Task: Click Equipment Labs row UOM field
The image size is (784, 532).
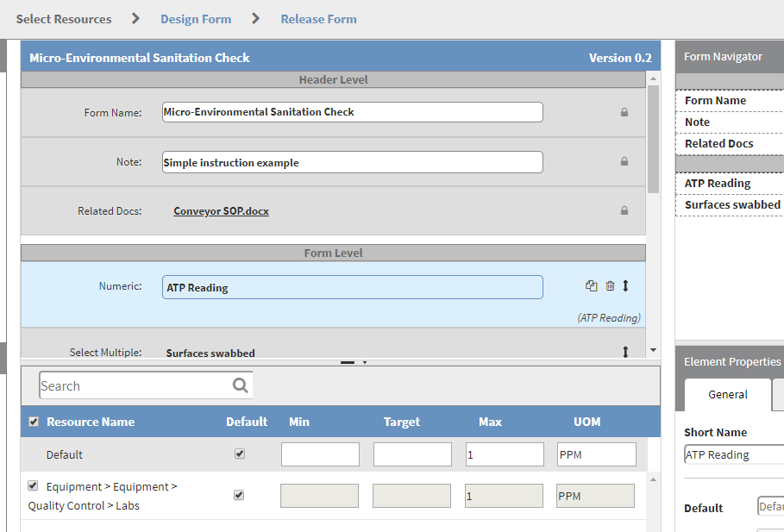Action: 595,496
